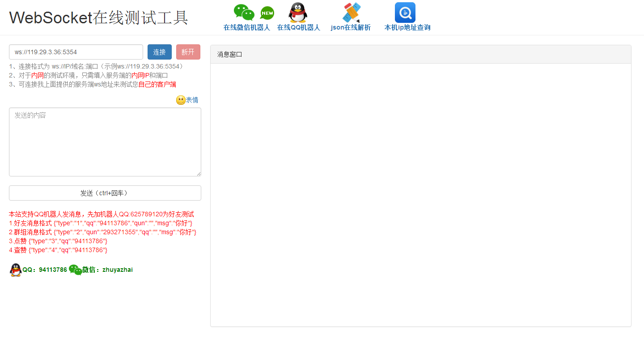This screenshot has width=644, height=339.
Task: Click the 3.点赞 example line
Action: tap(58, 241)
